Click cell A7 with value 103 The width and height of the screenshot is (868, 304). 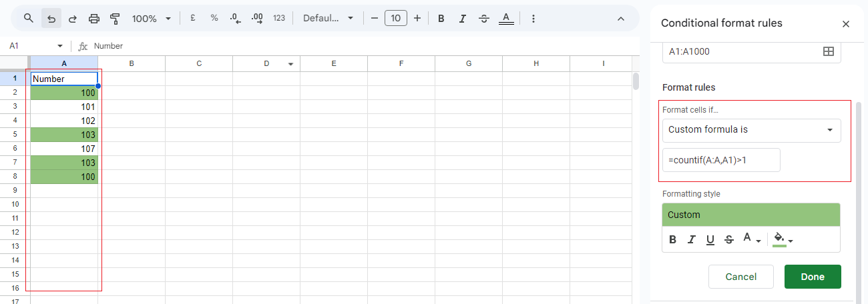click(64, 163)
